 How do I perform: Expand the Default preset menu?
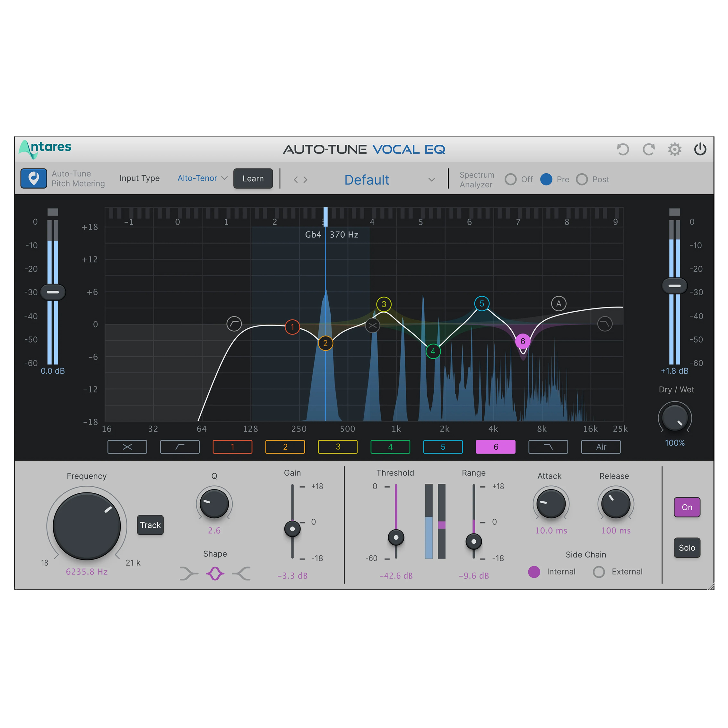tap(431, 180)
